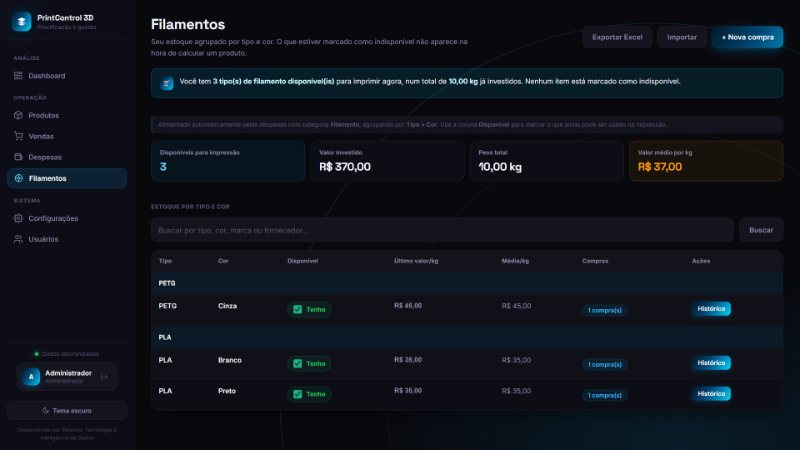Open Histórico for PETG Cinza
Viewport: 800px width, 450px height.
click(711, 309)
